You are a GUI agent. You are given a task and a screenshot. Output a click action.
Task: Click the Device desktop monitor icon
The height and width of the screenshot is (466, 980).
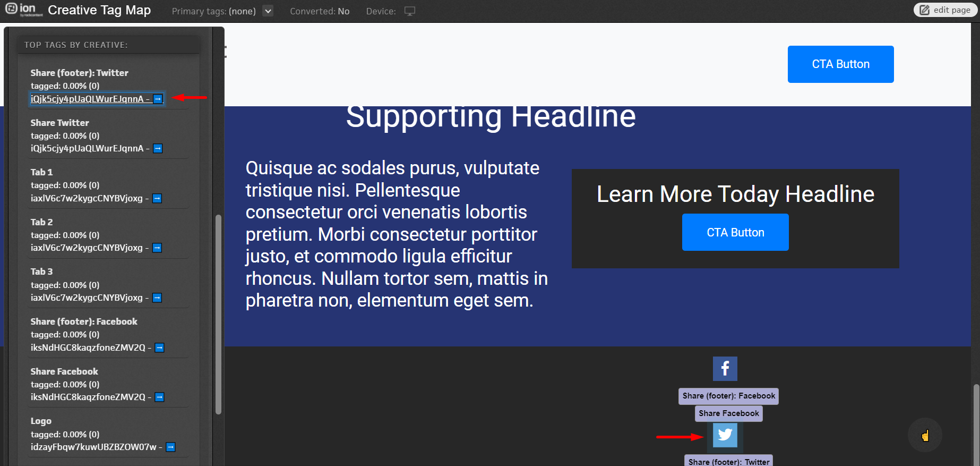(x=409, y=11)
